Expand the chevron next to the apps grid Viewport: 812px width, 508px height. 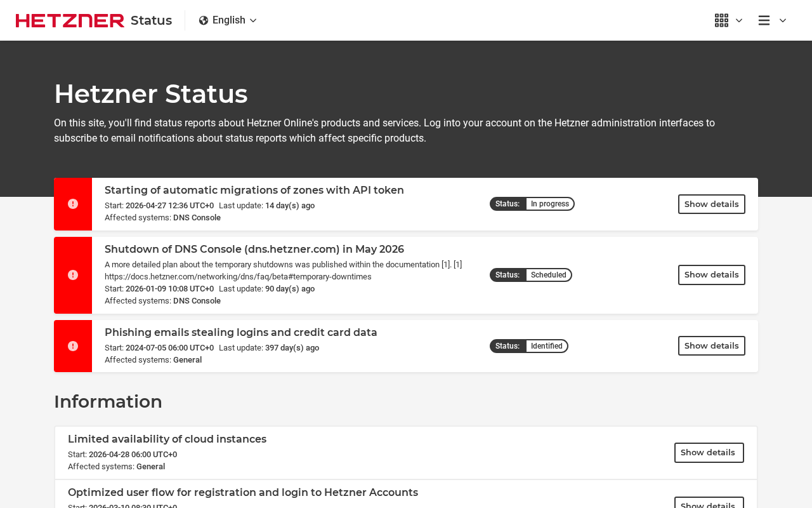(739, 20)
